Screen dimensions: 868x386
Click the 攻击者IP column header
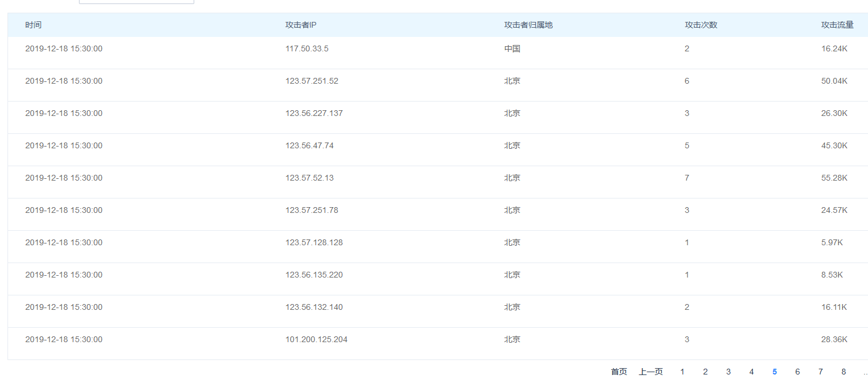pyautogui.click(x=301, y=25)
